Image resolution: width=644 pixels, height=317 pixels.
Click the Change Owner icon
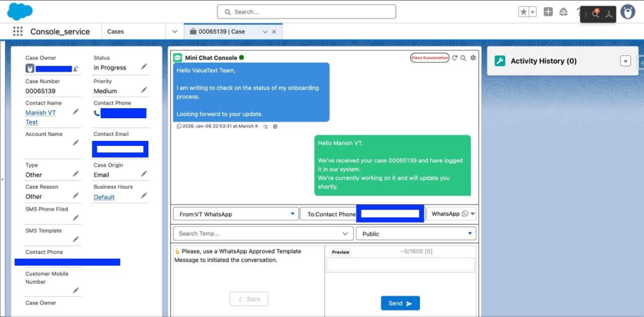[76, 69]
